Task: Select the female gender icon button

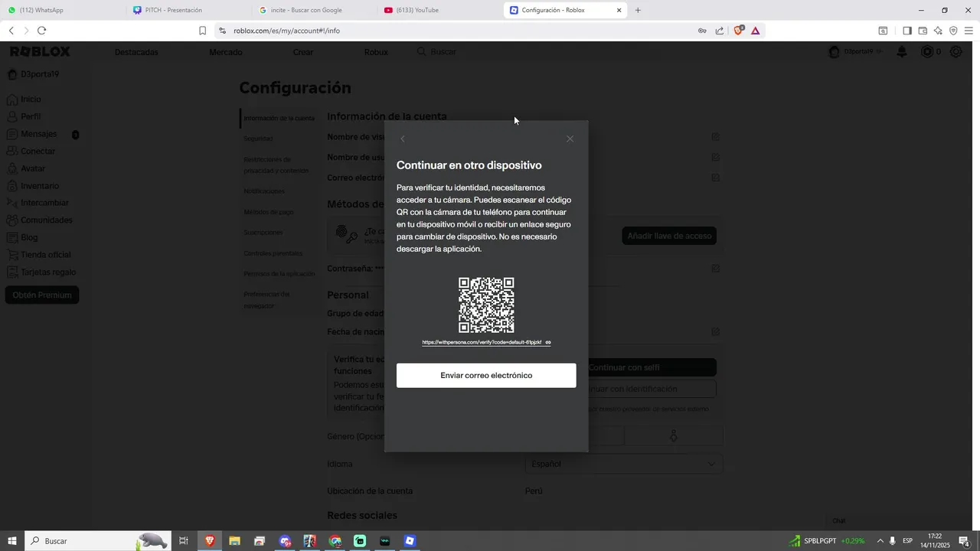Action: pos(674,436)
